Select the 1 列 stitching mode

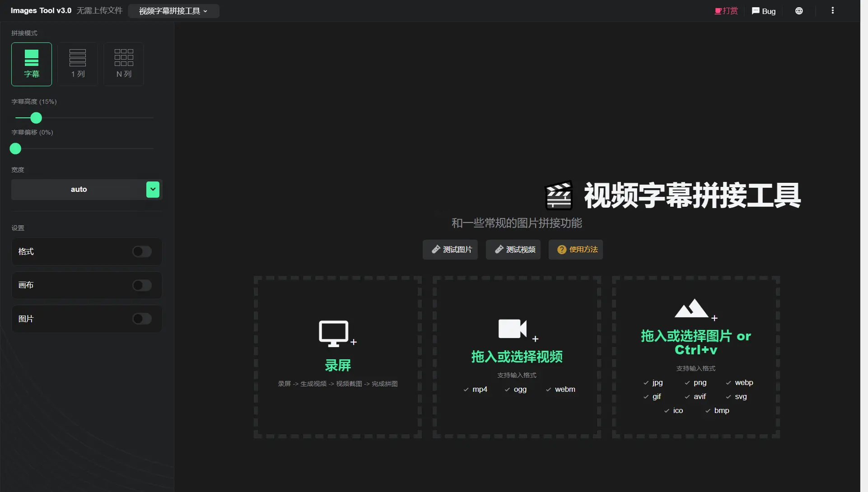[78, 64]
